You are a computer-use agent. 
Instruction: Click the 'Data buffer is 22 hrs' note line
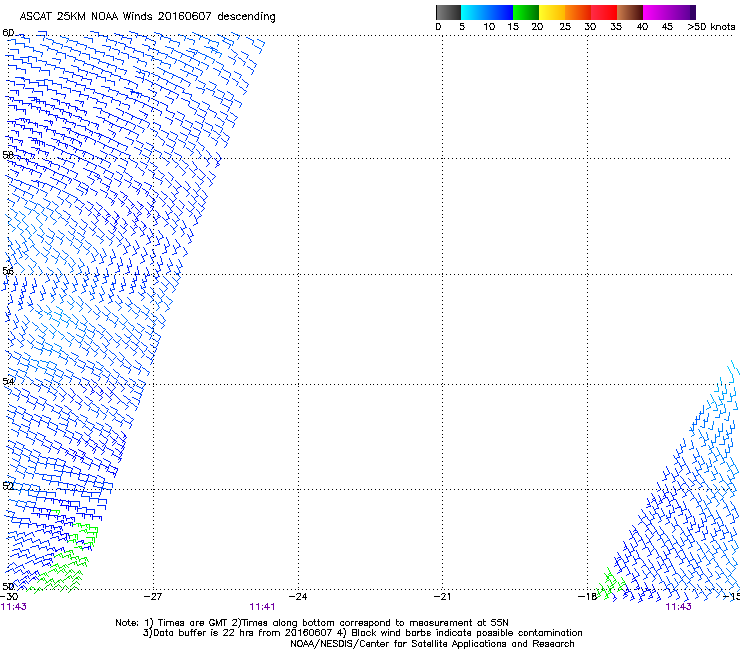362,633
